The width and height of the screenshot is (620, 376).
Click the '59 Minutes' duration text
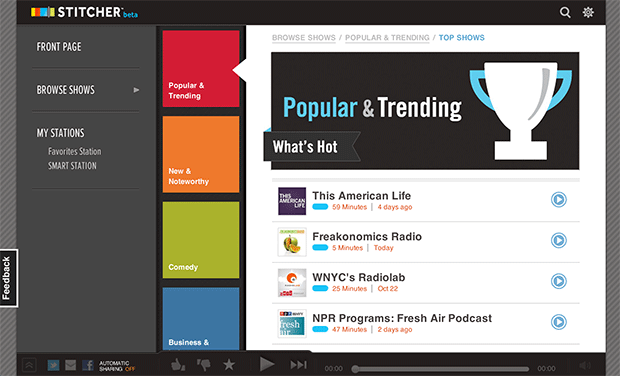350,207
